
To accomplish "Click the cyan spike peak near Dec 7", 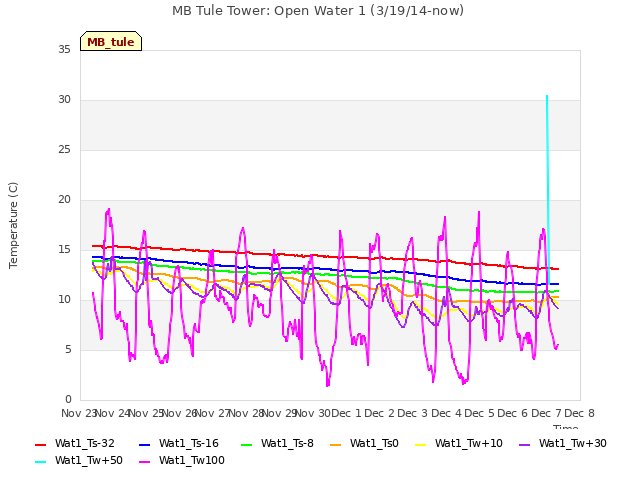I will [x=547, y=96].
